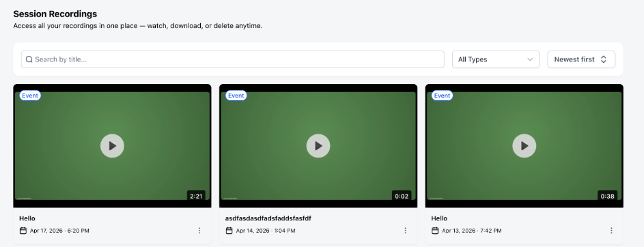644x247 pixels.
Task: Open options menu for Apr 14 recording
Action: click(x=406, y=231)
